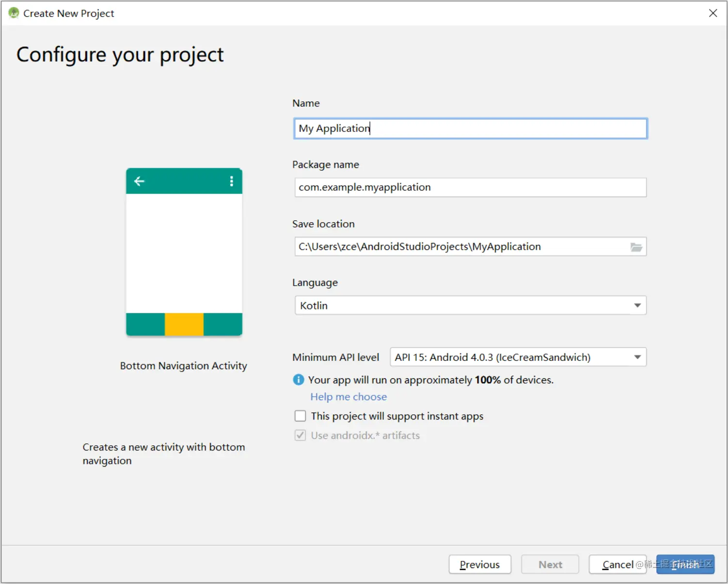
Task: Click the Name text field
Action: [x=470, y=129]
